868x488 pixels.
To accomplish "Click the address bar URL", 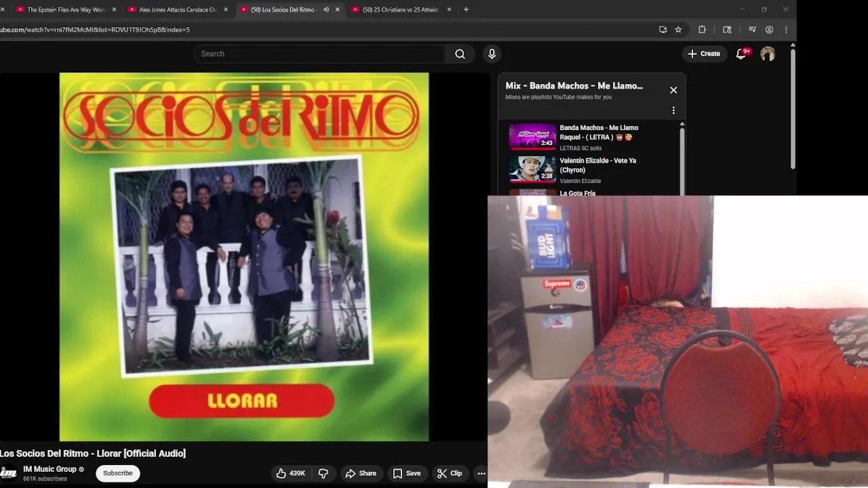I will (95, 30).
